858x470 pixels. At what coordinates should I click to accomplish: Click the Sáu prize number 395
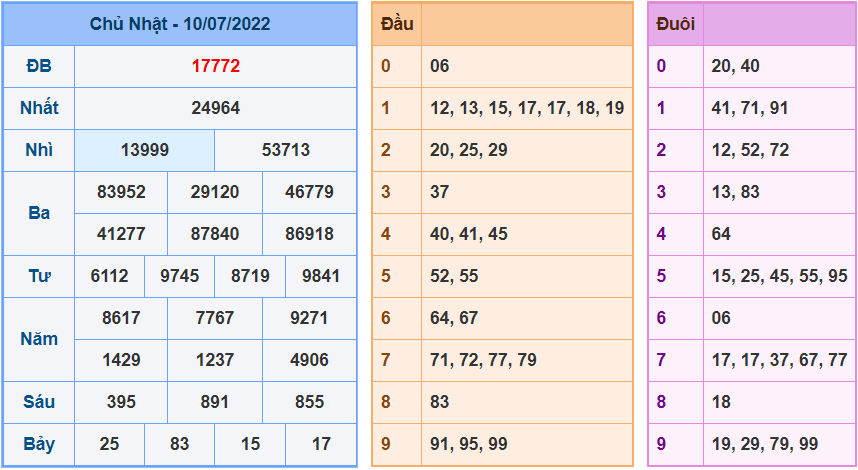(121, 402)
